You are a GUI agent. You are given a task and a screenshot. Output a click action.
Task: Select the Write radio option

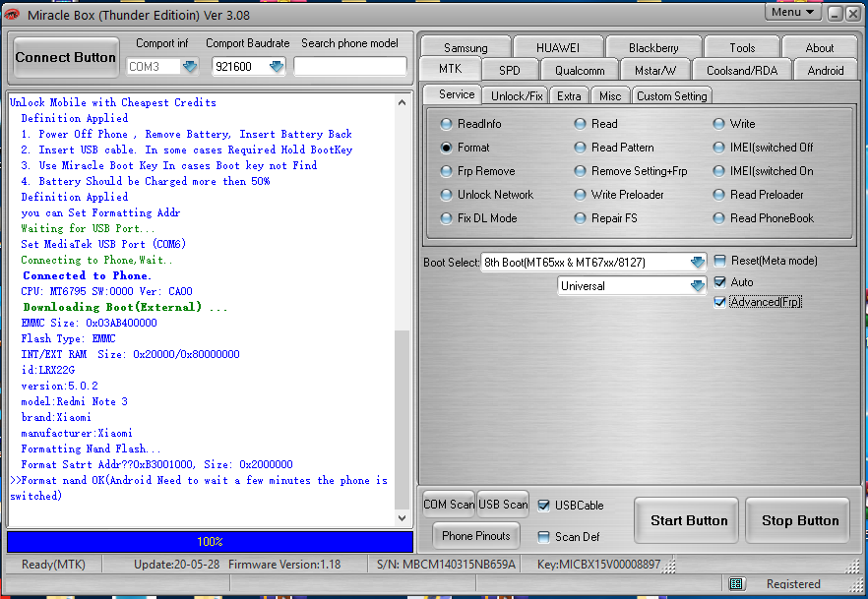(x=718, y=124)
